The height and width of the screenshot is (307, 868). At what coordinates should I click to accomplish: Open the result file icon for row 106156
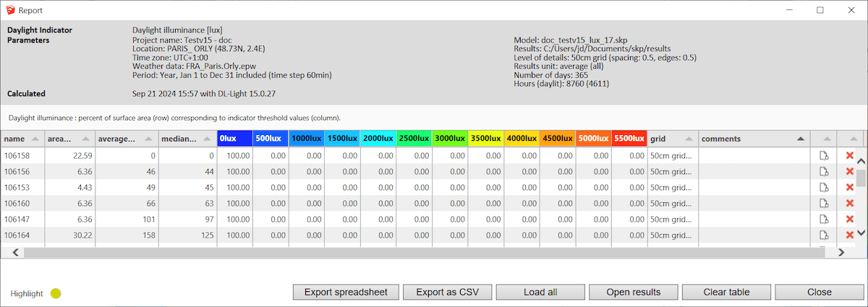coord(823,171)
